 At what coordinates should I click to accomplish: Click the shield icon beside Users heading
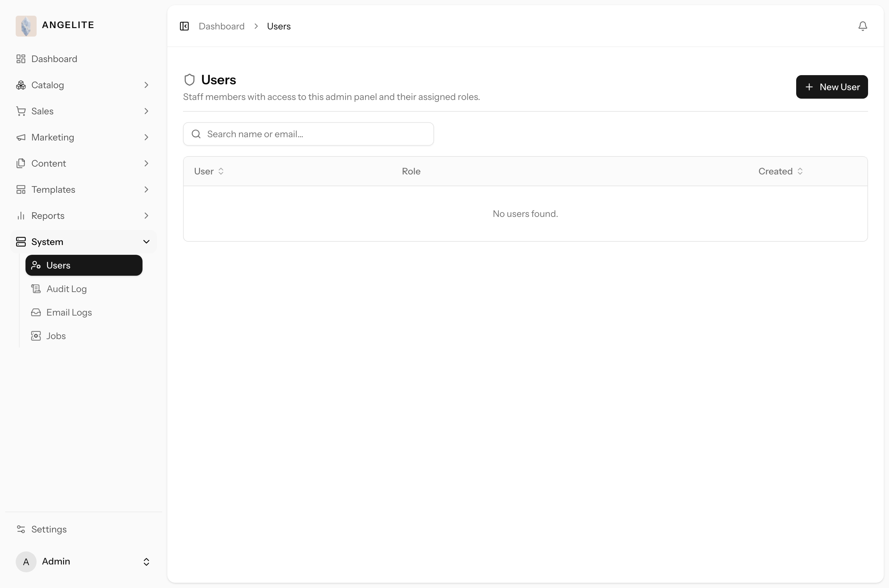tap(190, 79)
